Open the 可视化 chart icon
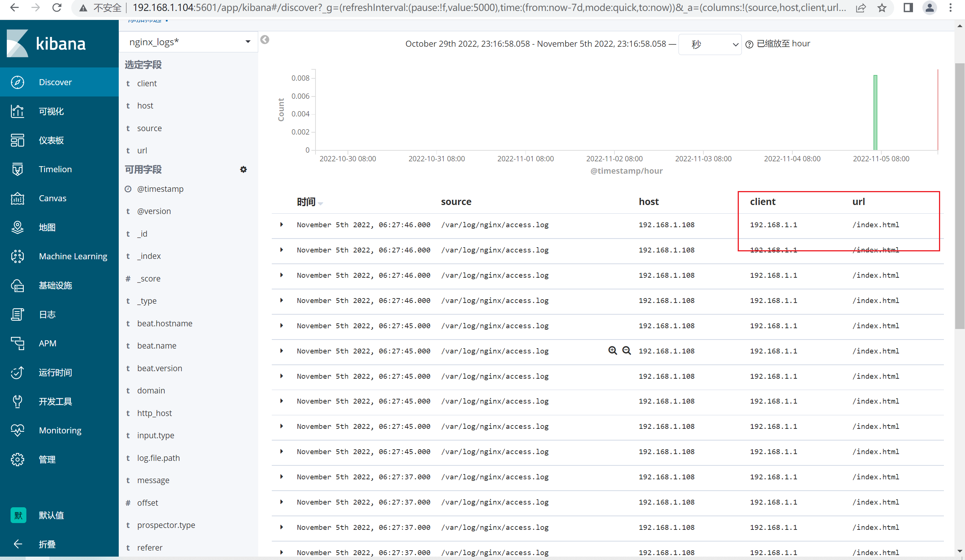Image resolution: width=965 pixels, height=560 pixels. coord(18,111)
